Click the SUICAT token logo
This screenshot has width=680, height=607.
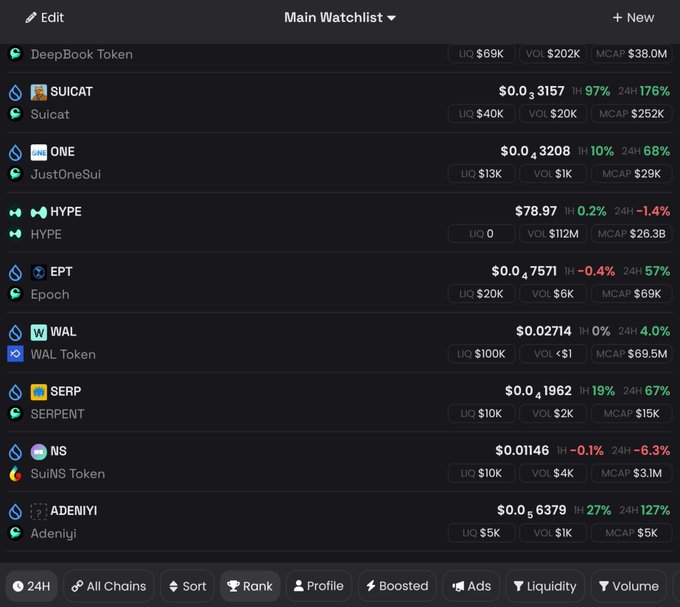pyautogui.click(x=39, y=92)
